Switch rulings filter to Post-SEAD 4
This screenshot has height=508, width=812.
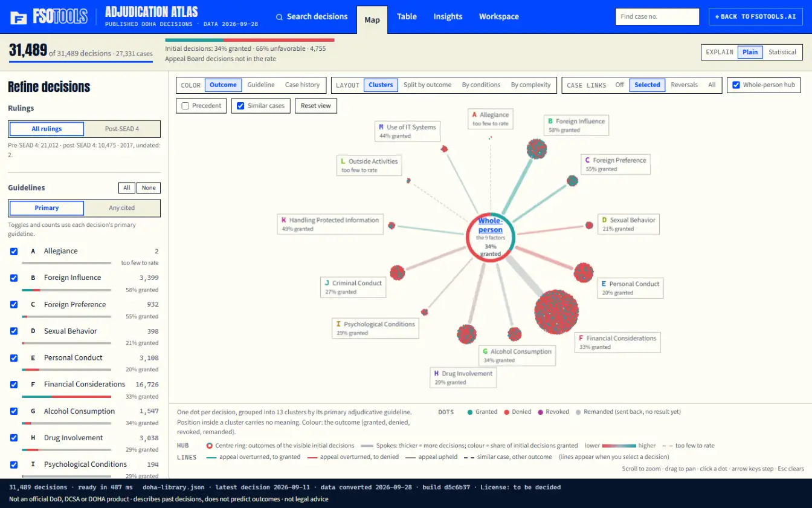click(122, 129)
